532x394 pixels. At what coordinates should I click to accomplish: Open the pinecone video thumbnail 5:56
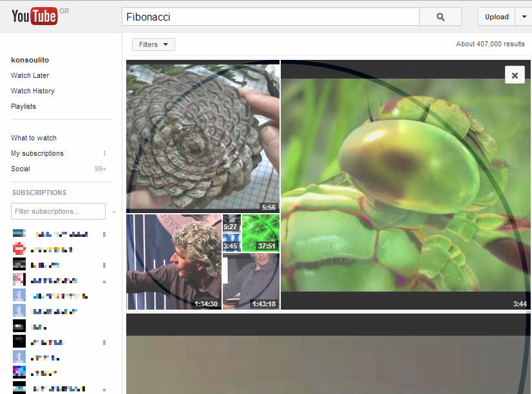click(x=203, y=136)
